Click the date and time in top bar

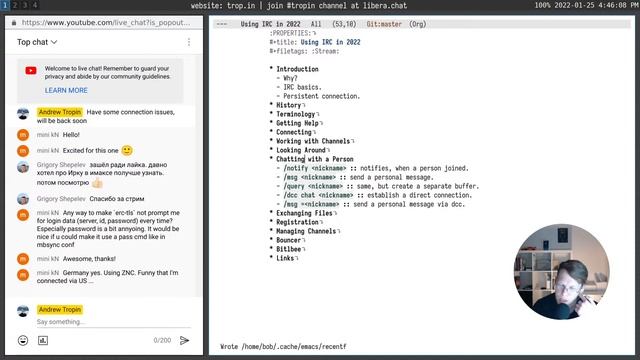click(596, 5)
